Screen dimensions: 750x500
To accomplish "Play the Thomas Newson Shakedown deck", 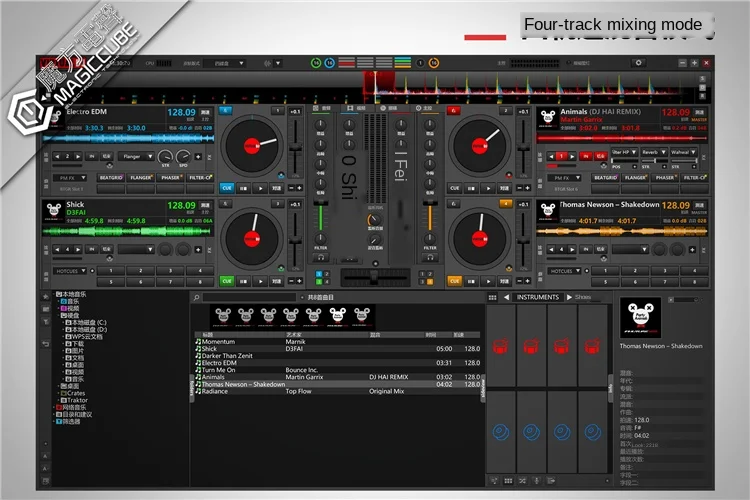I will click(x=488, y=281).
